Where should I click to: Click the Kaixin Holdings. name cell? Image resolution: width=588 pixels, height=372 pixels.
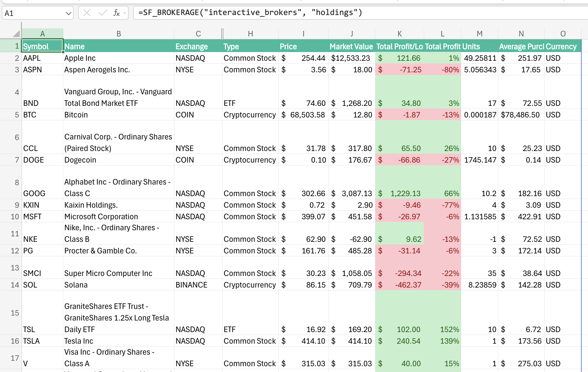pos(119,205)
